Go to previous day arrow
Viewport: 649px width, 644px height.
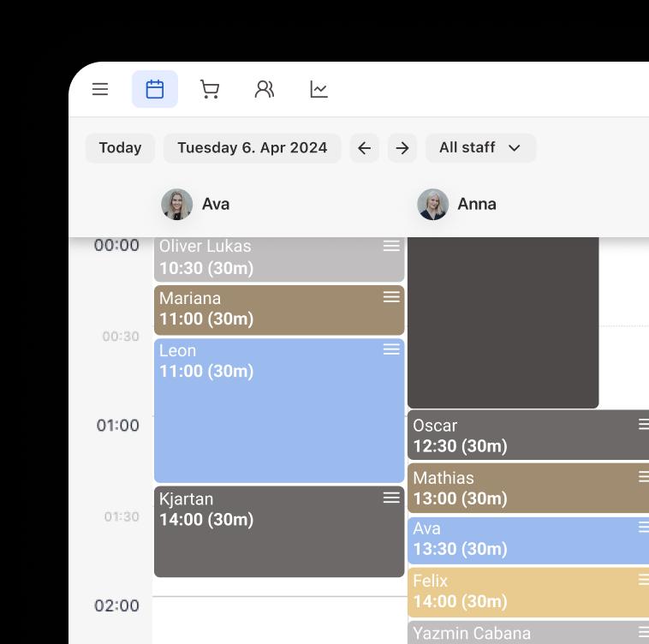[364, 148]
